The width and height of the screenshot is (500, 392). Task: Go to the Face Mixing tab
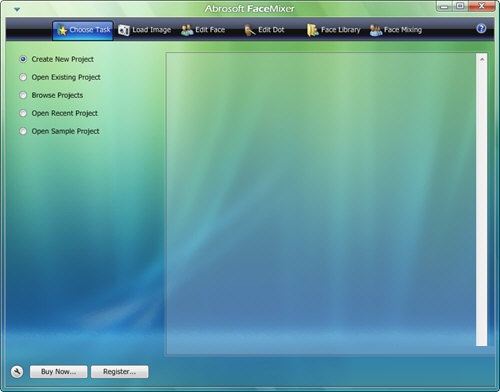[x=396, y=30]
